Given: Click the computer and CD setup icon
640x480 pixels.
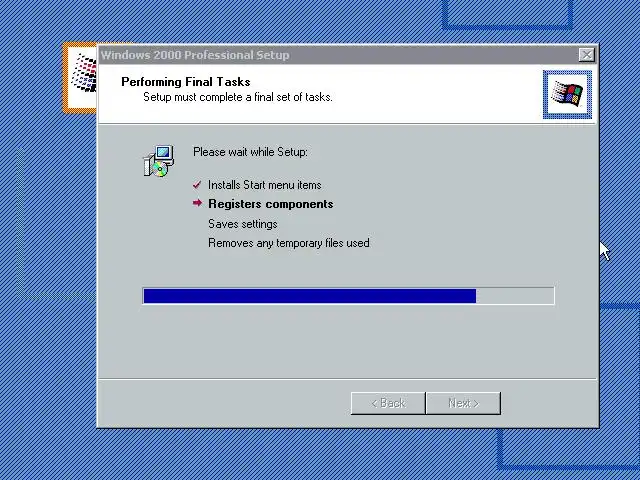Looking at the screenshot, I should [x=159, y=161].
